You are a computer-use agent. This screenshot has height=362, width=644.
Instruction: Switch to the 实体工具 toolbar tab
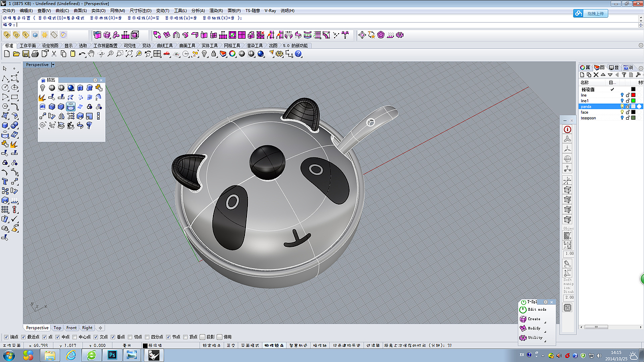209,46
